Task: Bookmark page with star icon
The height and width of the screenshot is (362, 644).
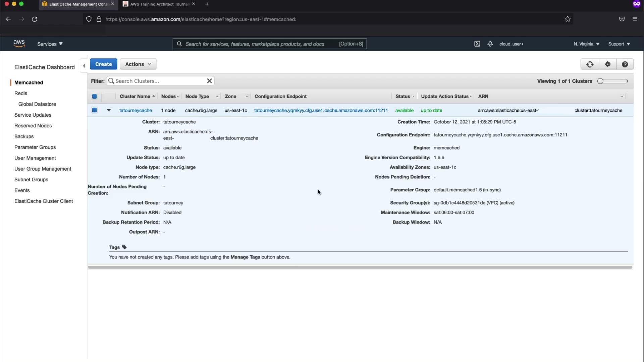Action: 567,19
